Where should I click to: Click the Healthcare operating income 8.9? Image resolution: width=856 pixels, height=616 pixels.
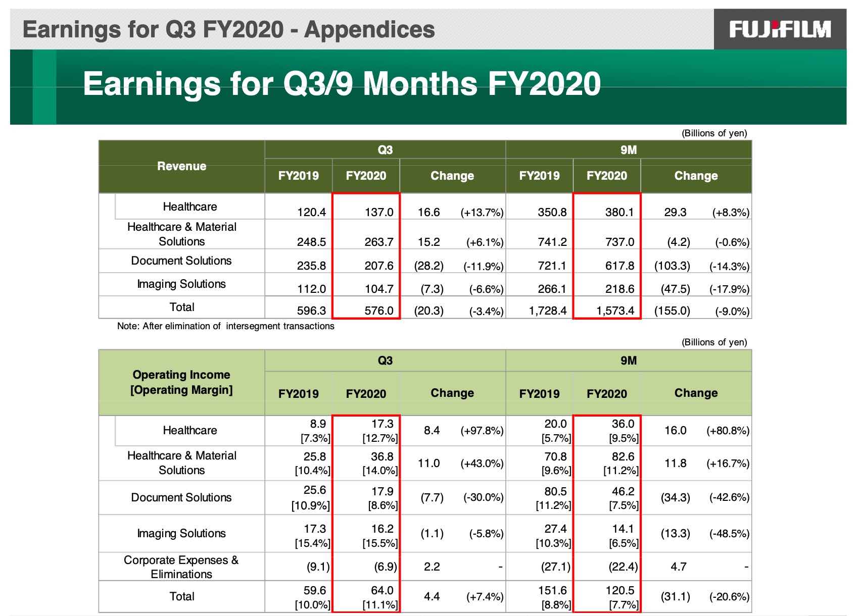tap(318, 424)
